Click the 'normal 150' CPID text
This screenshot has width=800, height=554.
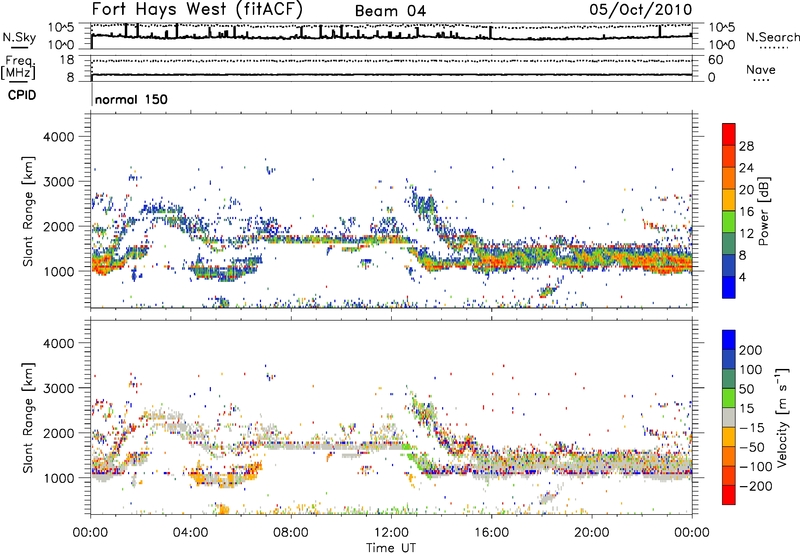pos(131,99)
